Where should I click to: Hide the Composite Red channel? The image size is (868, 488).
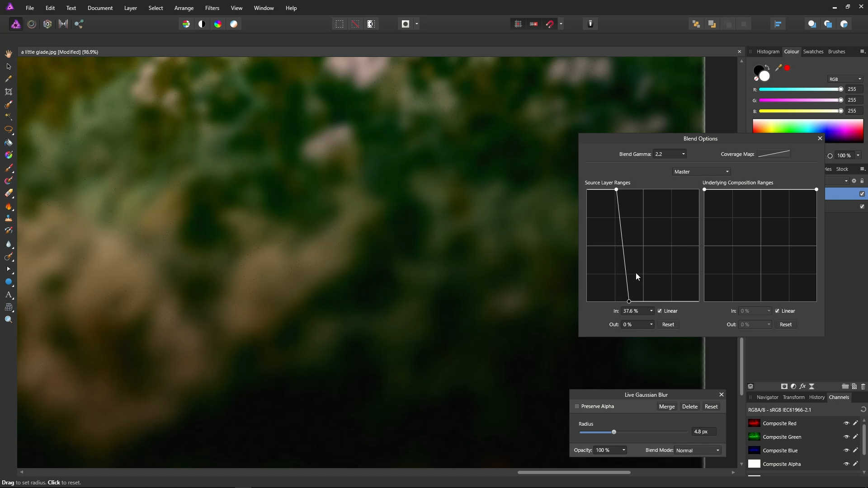846,423
